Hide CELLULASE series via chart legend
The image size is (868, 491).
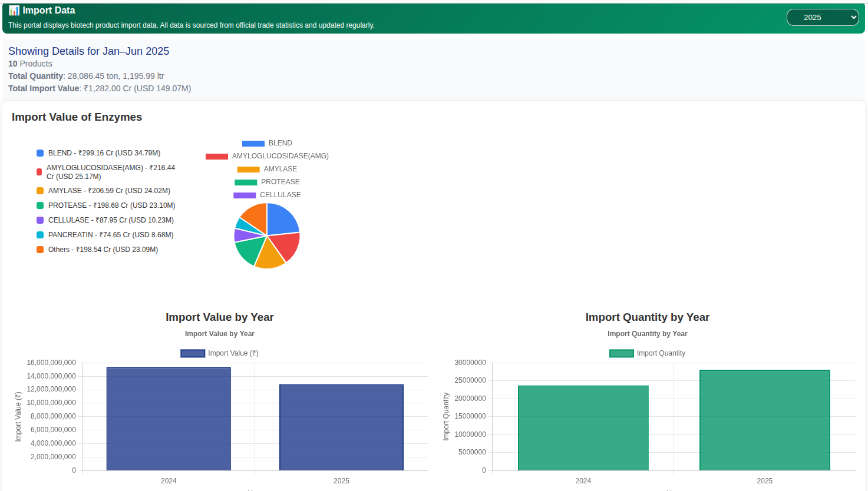pos(267,195)
